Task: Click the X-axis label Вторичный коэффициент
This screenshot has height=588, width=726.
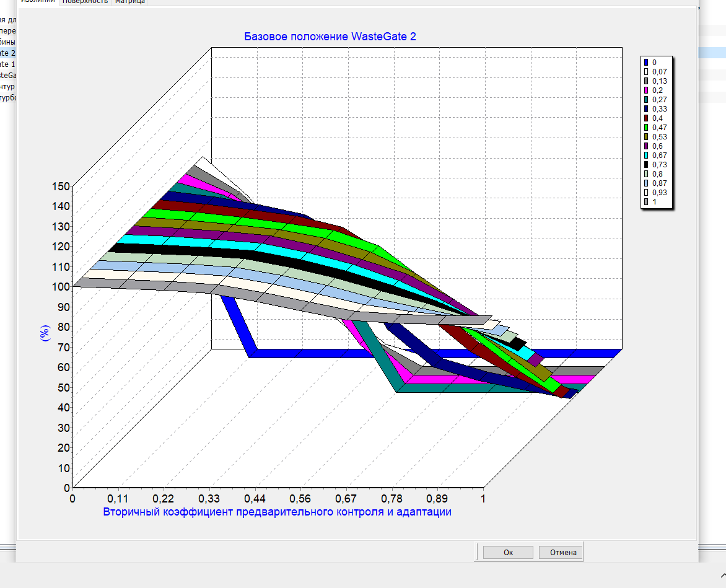Action: tap(277, 512)
